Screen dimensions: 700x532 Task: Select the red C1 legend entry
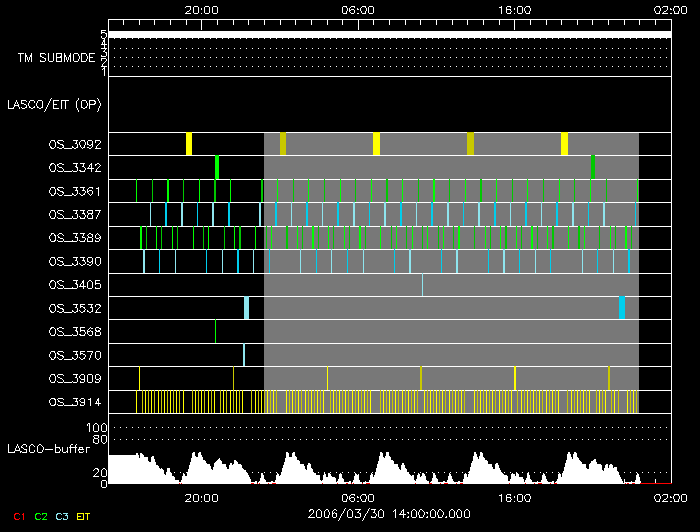tap(19, 517)
